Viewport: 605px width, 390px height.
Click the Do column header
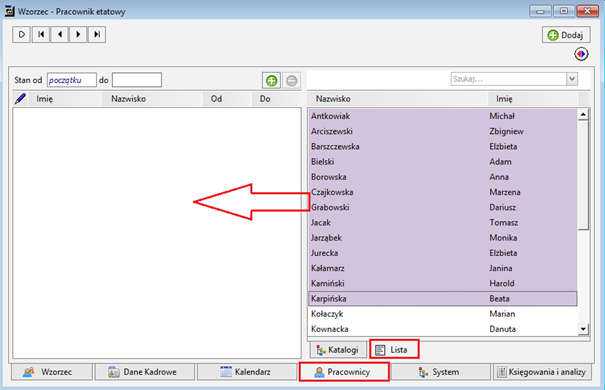(x=277, y=99)
